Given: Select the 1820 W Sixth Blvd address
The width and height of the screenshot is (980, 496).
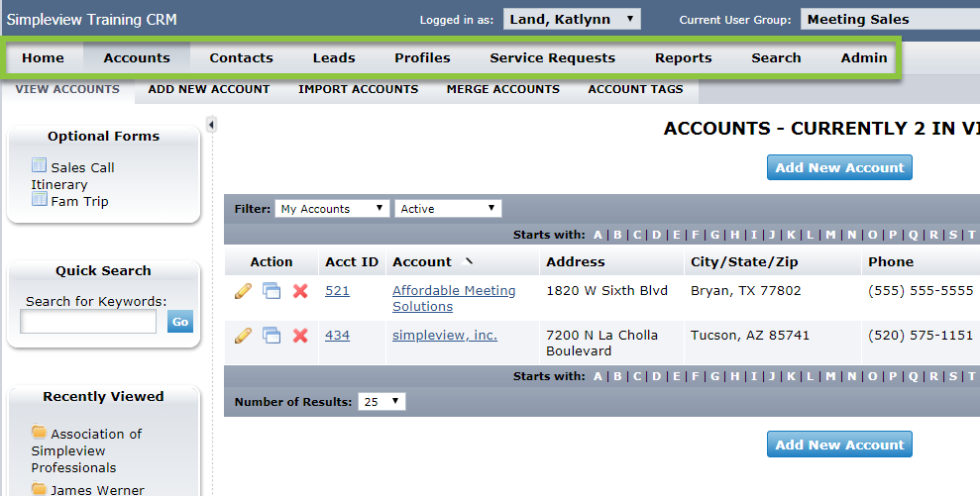Looking at the screenshot, I should point(606,290).
